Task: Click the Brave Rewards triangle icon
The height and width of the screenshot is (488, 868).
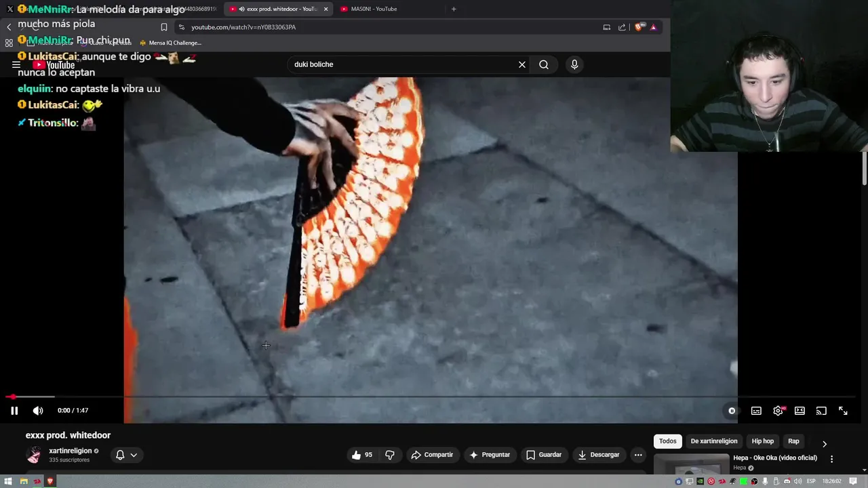Action: tap(654, 27)
